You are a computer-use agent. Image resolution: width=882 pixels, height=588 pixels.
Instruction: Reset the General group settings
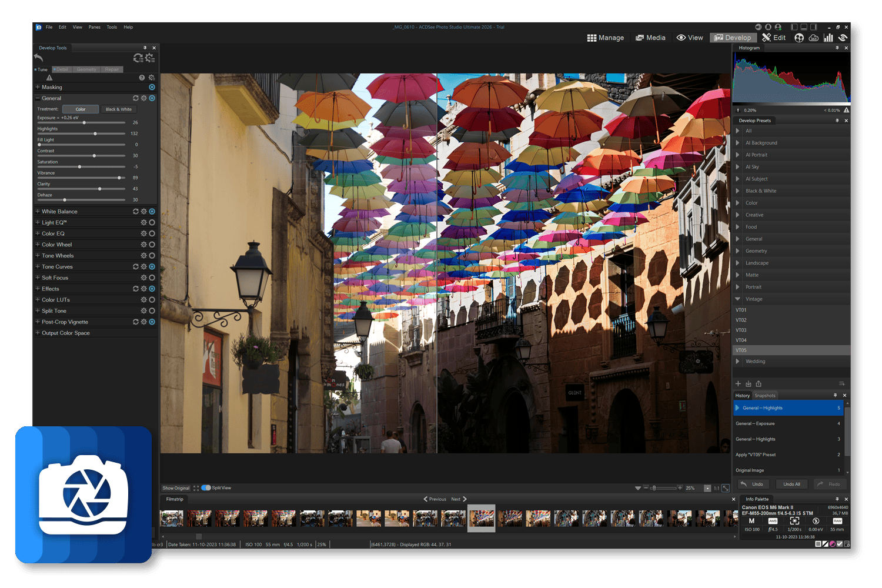click(136, 98)
